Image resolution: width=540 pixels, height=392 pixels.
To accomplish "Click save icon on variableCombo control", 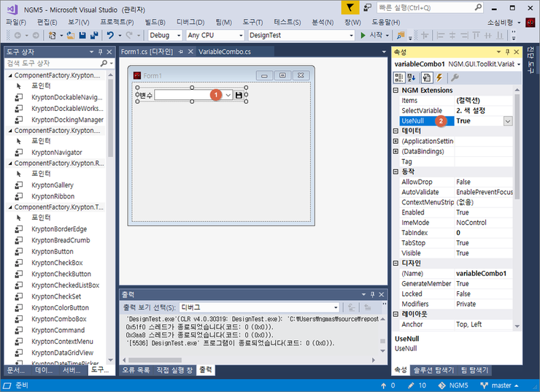I will coord(239,95).
